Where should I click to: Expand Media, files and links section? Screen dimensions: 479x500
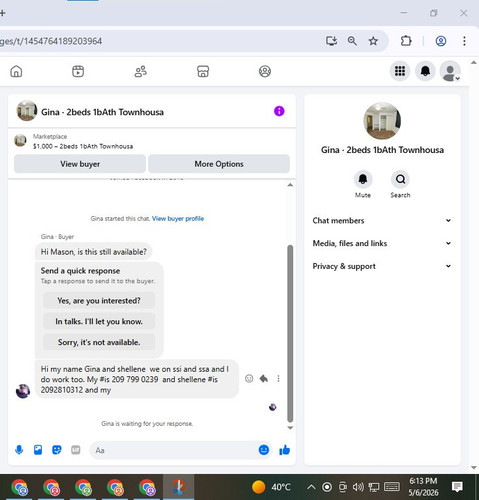pos(382,243)
